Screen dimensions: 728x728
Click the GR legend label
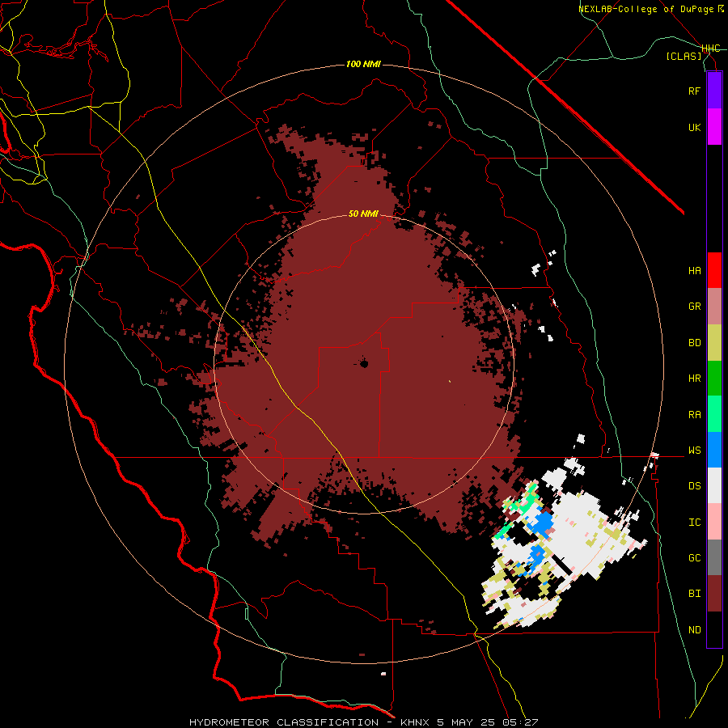point(694,307)
